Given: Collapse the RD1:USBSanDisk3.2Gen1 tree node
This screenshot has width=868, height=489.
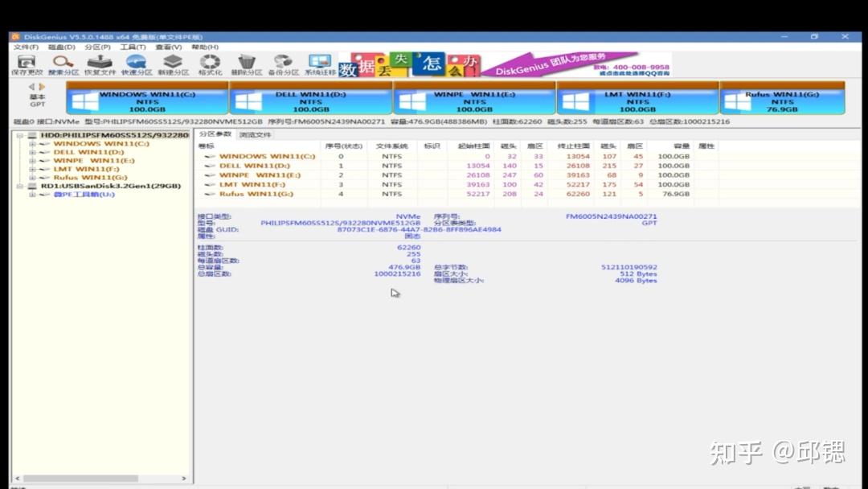Looking at the screenshot, I should (20, 186).
